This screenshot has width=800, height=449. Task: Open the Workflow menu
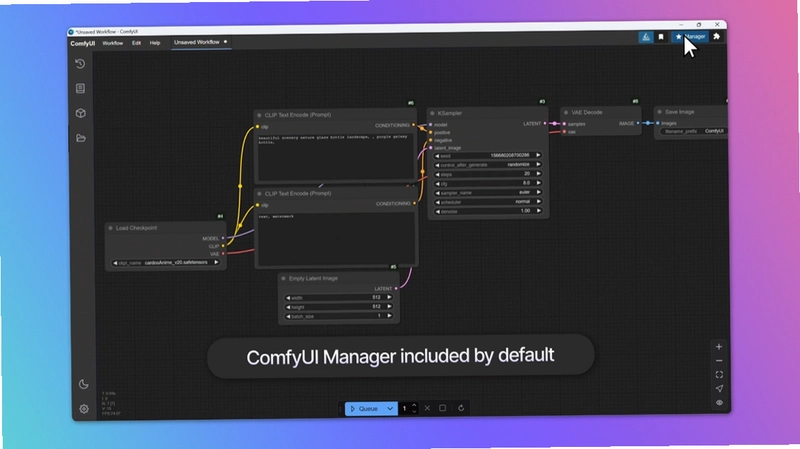point(113,43)
